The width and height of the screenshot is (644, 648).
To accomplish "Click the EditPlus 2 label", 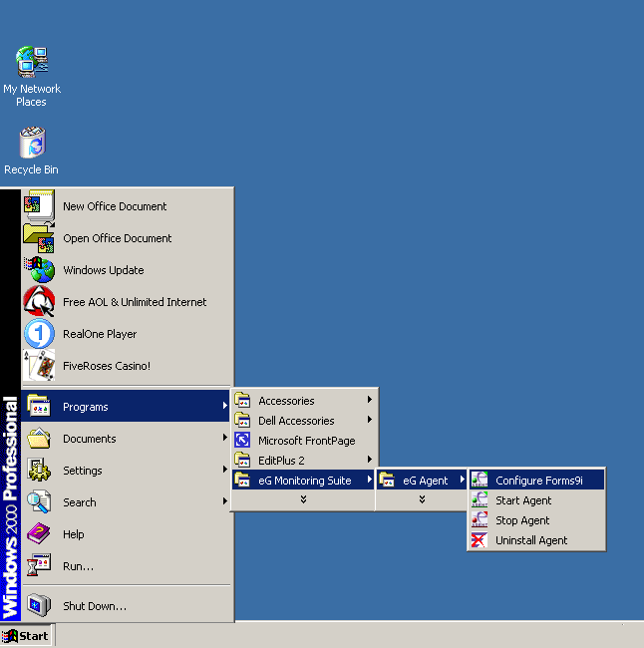I will click(x=281, y=461).
